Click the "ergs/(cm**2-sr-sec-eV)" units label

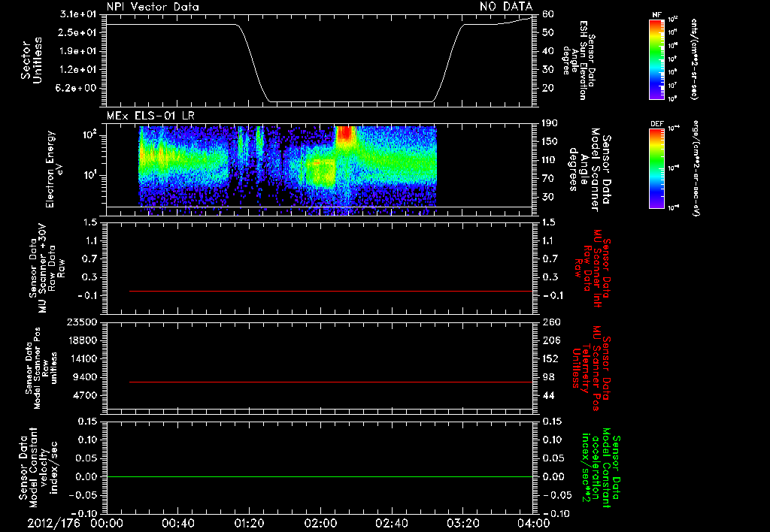(x=696, y=168)
